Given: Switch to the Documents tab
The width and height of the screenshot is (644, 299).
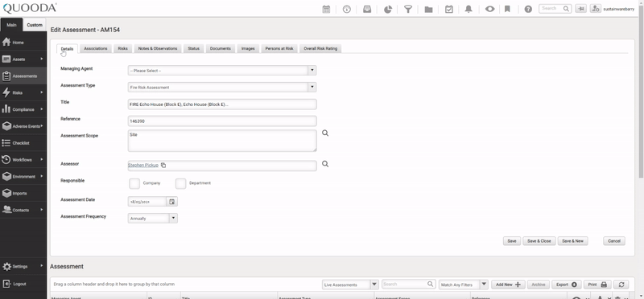Looking at the screenshot, I should point(221,48).
